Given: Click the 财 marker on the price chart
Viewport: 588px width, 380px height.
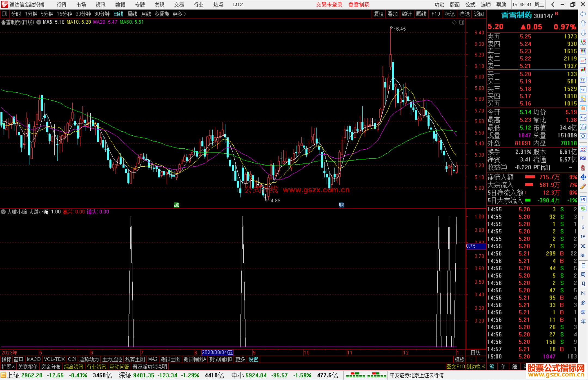Looking at the screenshot, I should click(341, 205).
